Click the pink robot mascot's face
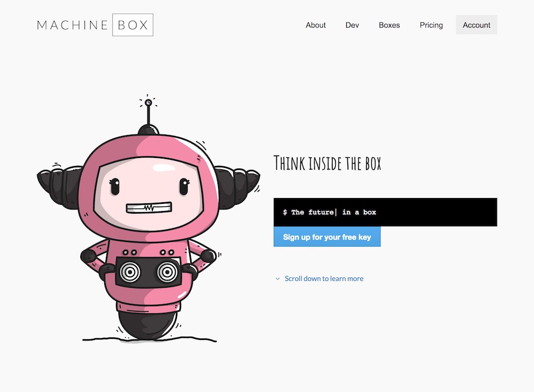The height and width of the screenshot is (392, 534). point(149,192)
